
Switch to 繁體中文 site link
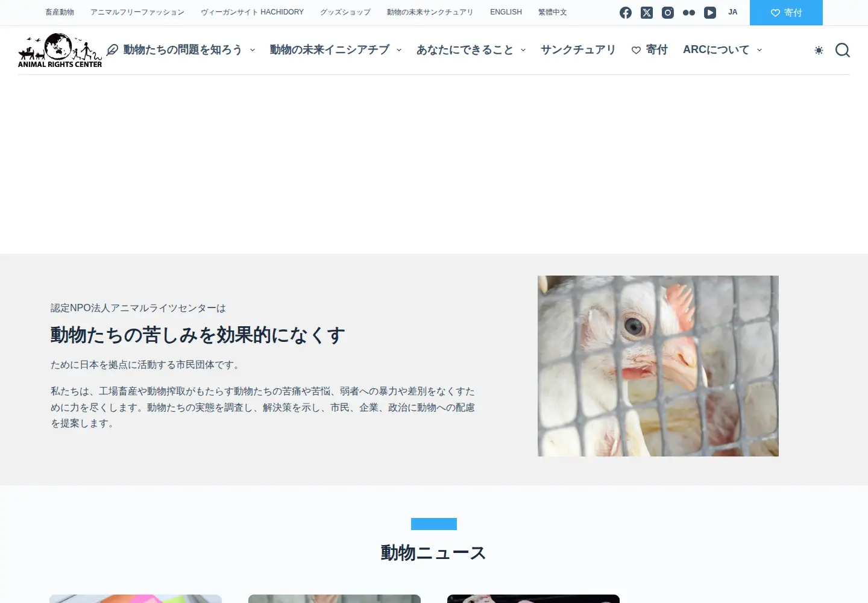point(553,12)
